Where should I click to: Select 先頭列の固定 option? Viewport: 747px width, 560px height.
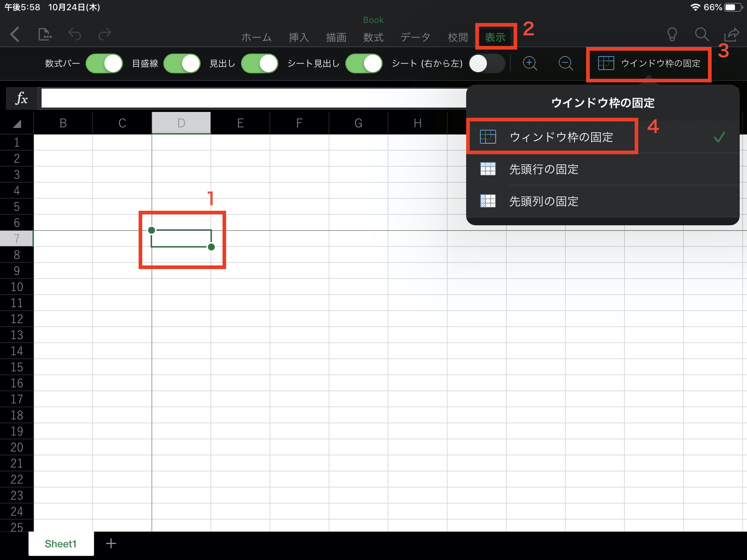click(543, 201)
